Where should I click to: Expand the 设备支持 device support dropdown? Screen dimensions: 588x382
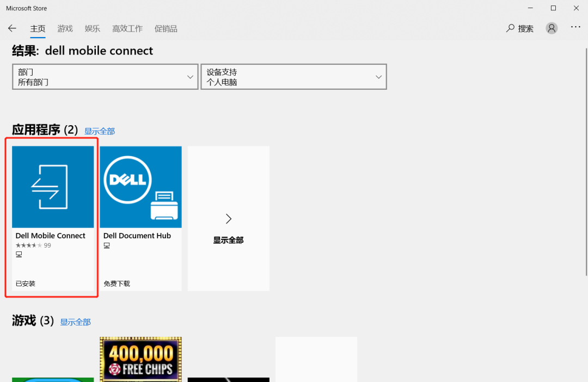pyautogui.click(x=293, y=77)
